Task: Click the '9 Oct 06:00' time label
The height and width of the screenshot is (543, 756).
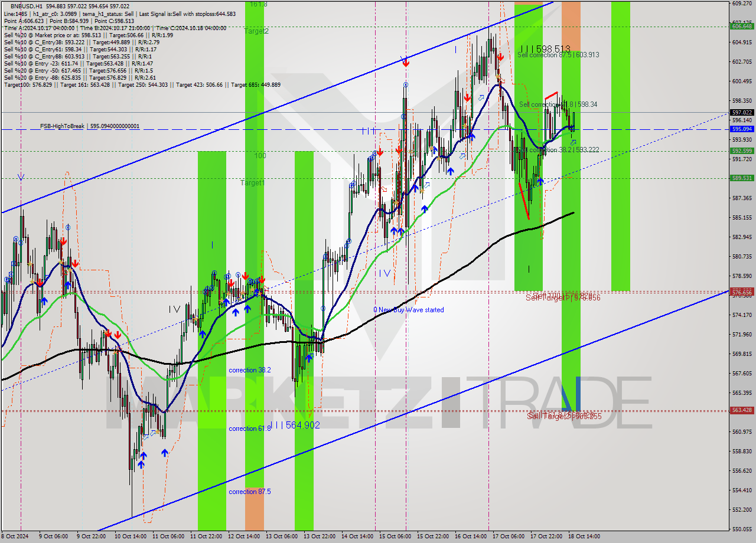Action: [x=53, y=537]
